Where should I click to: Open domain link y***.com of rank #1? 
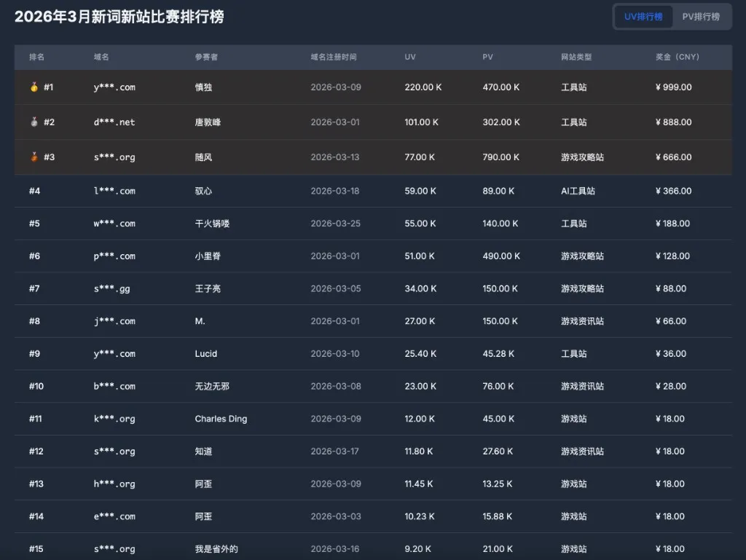(x=114, y=87)
